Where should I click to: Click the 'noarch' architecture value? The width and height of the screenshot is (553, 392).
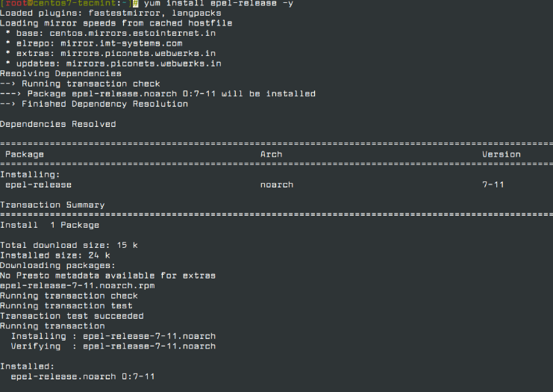tap(277, 184)
